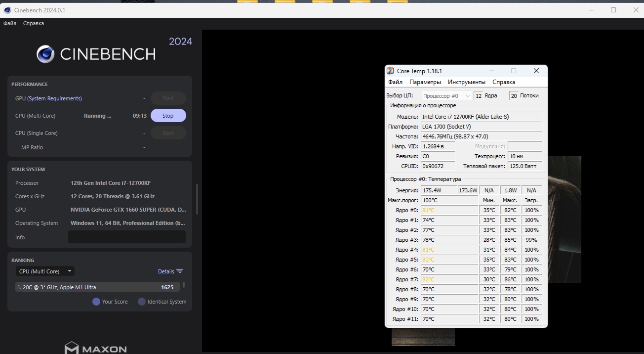
Task: Click the Cinebench left panel scrollbar
Action: pyautogui.click(x=197, y=199)
